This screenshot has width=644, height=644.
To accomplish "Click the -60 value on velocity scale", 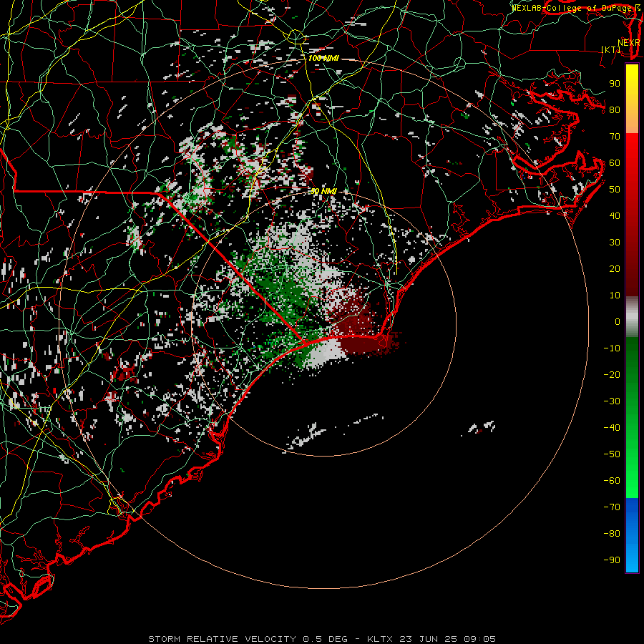I will pos(612,481).
